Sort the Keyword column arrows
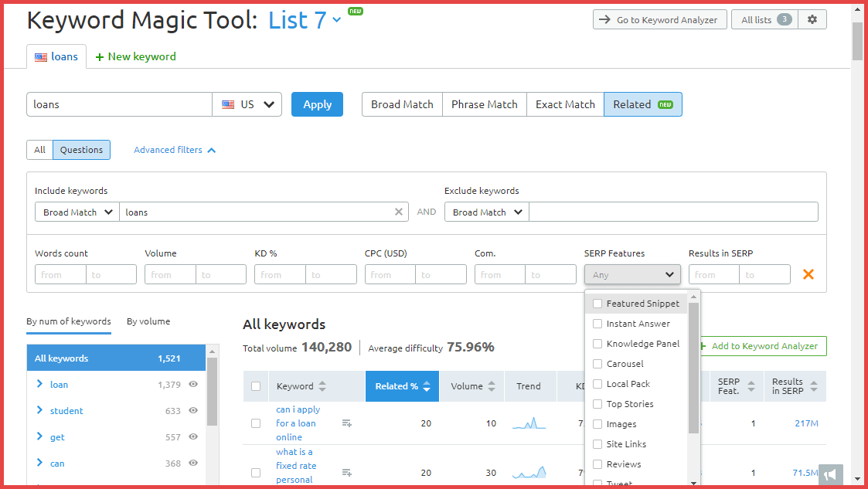The width and height of the screenshot is (868, 489). [322, 386]
